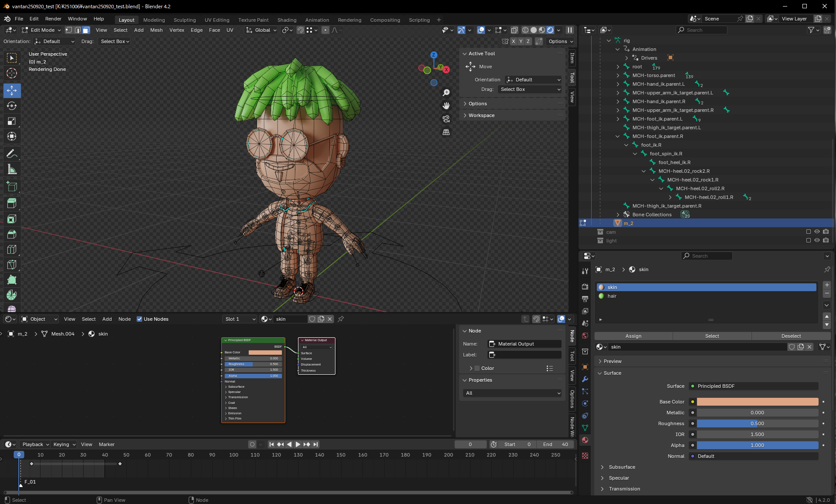
Task: Switch to the Shading workspace tab
Action: click(x=287, y=20)
